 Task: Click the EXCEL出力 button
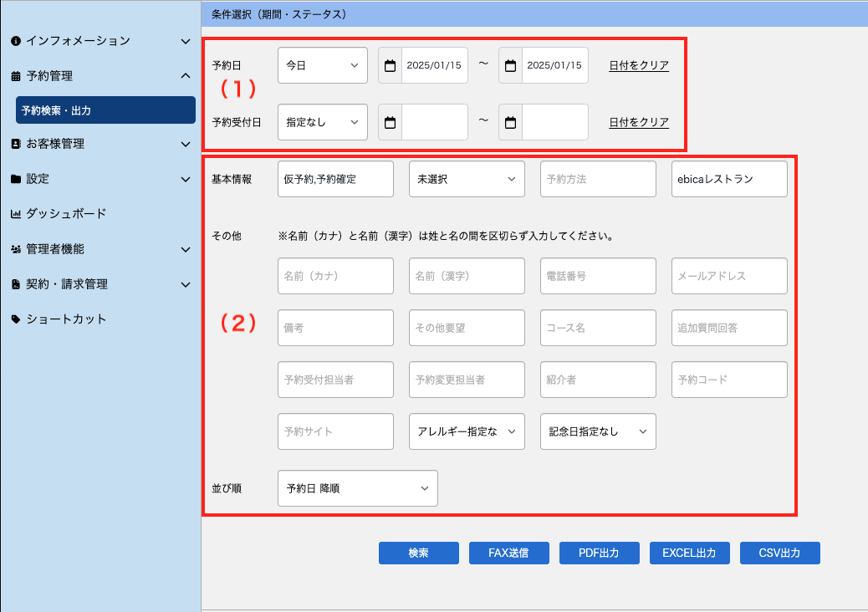coord(689,553)
